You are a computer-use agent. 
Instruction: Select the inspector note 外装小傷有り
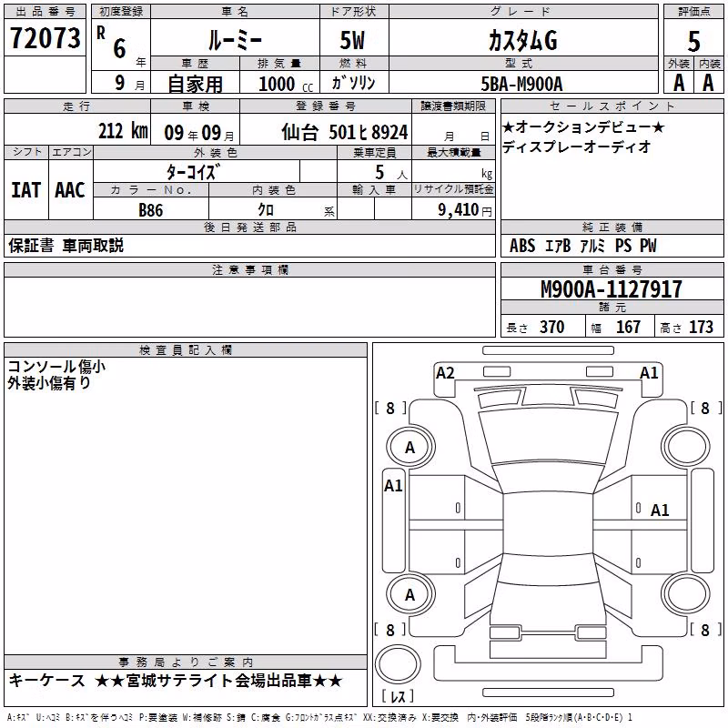pyautogui.click(x=49, y=383)
